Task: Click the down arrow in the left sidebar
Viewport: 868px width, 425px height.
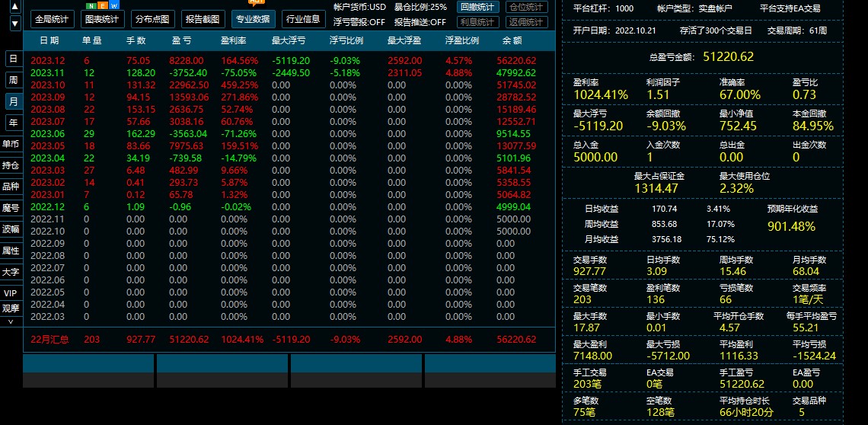Action: tap(15, 24)
